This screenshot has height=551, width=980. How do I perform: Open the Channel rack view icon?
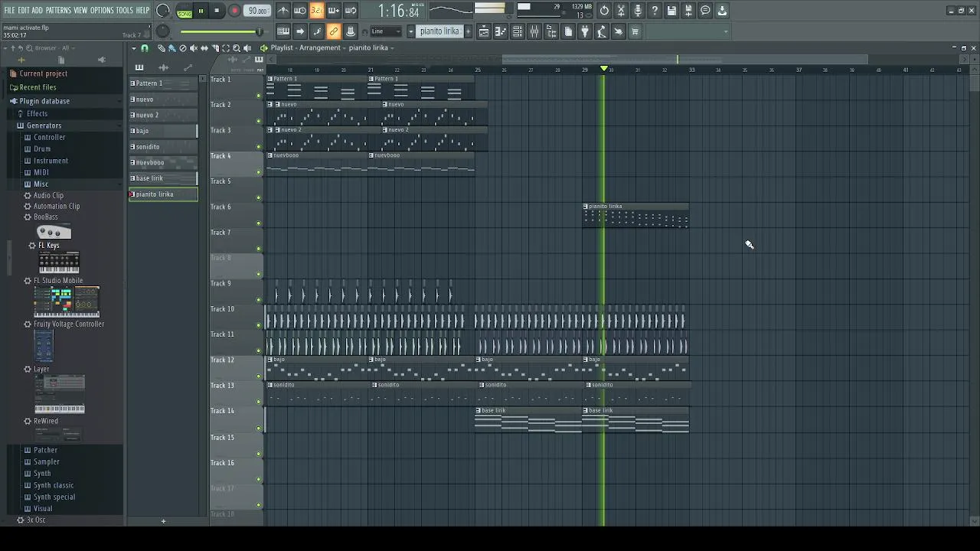(518, 31)
